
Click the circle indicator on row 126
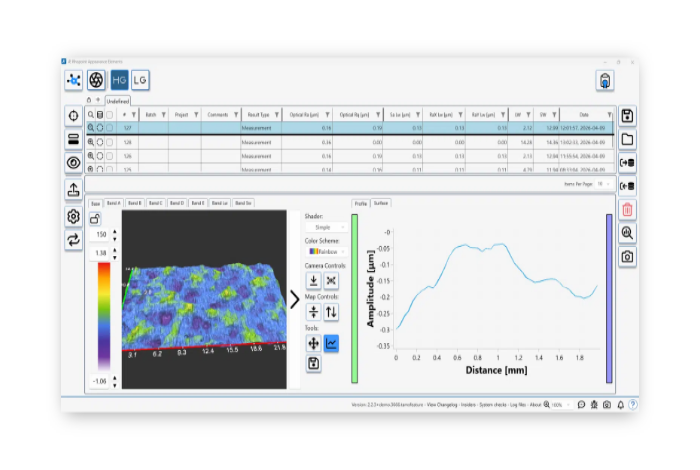tap(100, 156)
